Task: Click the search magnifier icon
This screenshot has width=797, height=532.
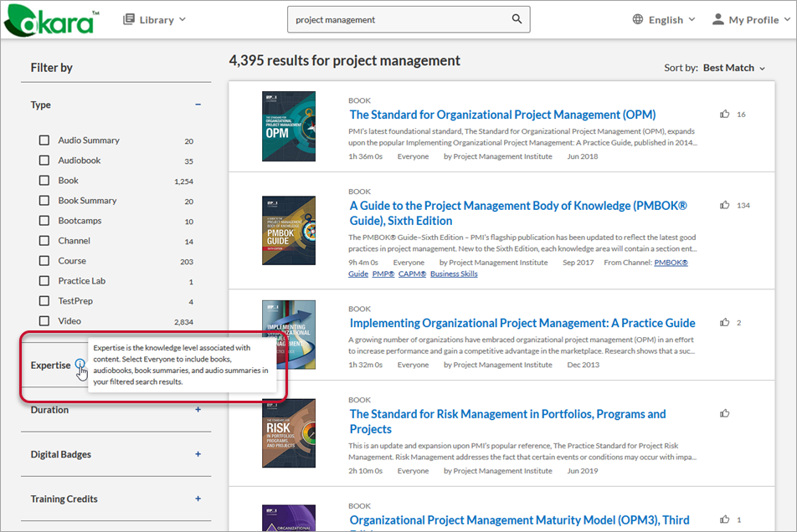Action: (x=517, y=19)
